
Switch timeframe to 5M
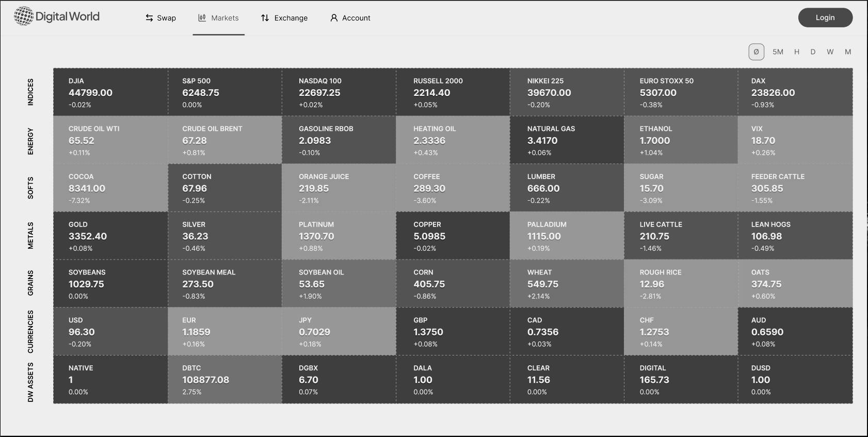(x=778, y=52)
